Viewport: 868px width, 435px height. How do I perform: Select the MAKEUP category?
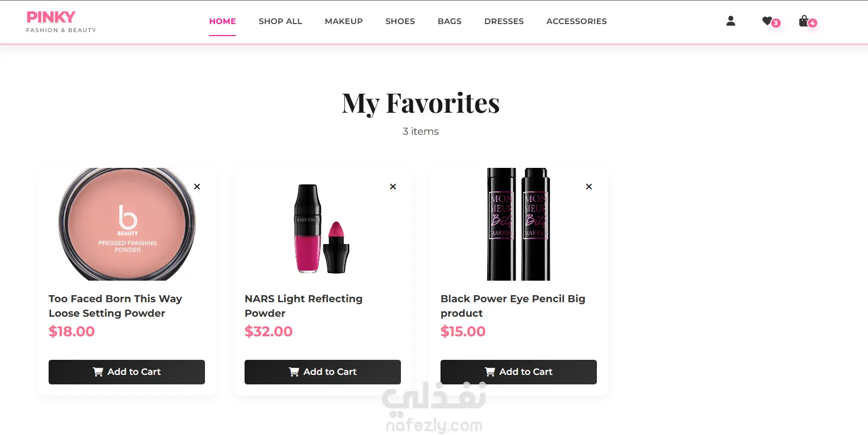coord(344,21)
